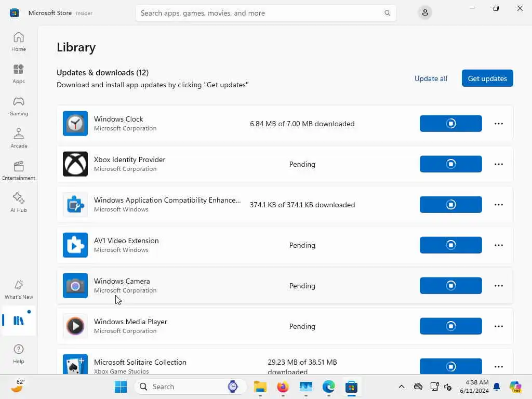532x399 pixels.
Task: Click '374.1 KB of 374.1 KB downloaded' status
Action: [x=302, y=205]
